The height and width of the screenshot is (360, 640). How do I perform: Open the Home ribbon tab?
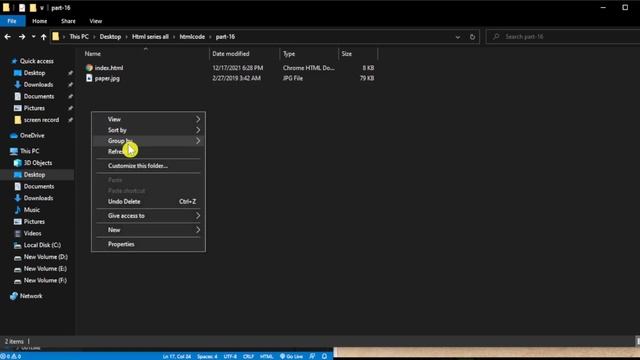[x=40, y=21]
